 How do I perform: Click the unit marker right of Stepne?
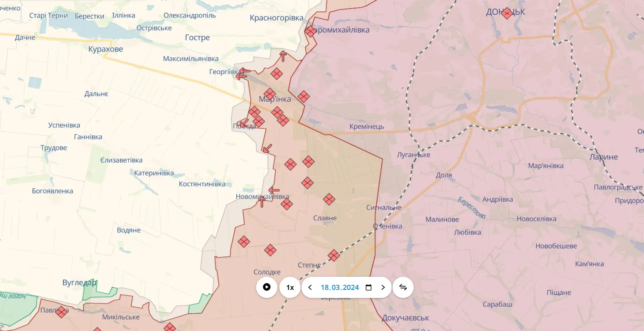pos(334,255)
